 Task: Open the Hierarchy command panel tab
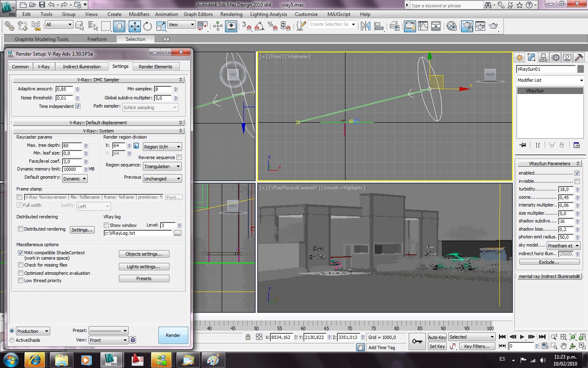pos(543,58)
